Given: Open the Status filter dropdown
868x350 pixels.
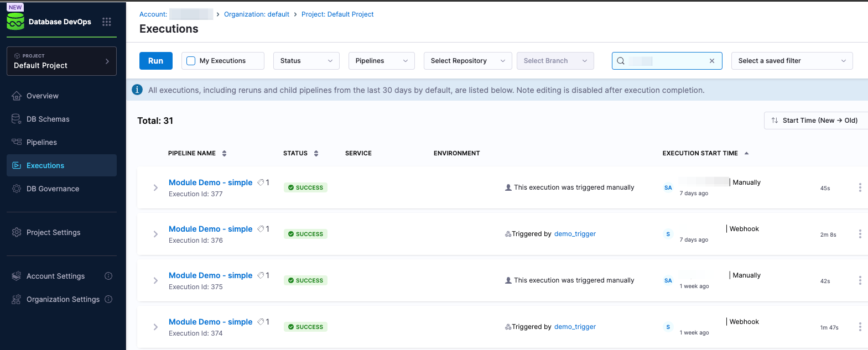Looking at the screenshot, I should coord(306,61).
